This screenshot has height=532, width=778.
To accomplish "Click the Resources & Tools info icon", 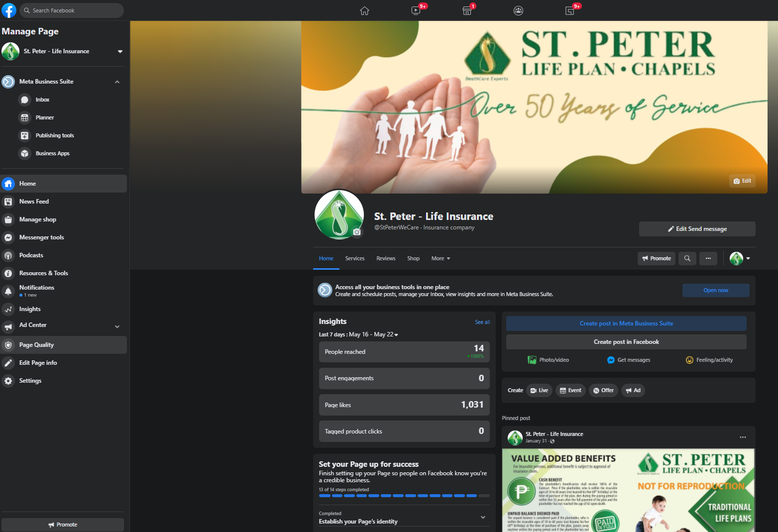I will 8,273.
